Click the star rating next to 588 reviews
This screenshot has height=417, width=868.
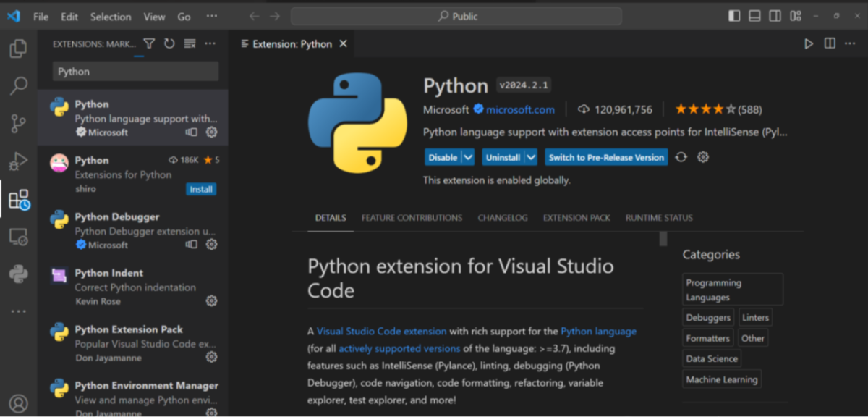(x=705, y=109)
